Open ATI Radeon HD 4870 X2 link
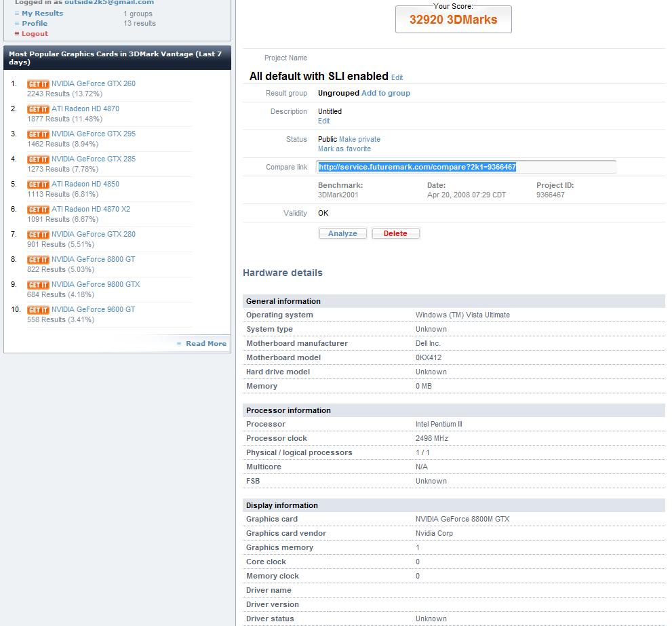This screenshot has height=626, width=672. (x=91, y=209)
